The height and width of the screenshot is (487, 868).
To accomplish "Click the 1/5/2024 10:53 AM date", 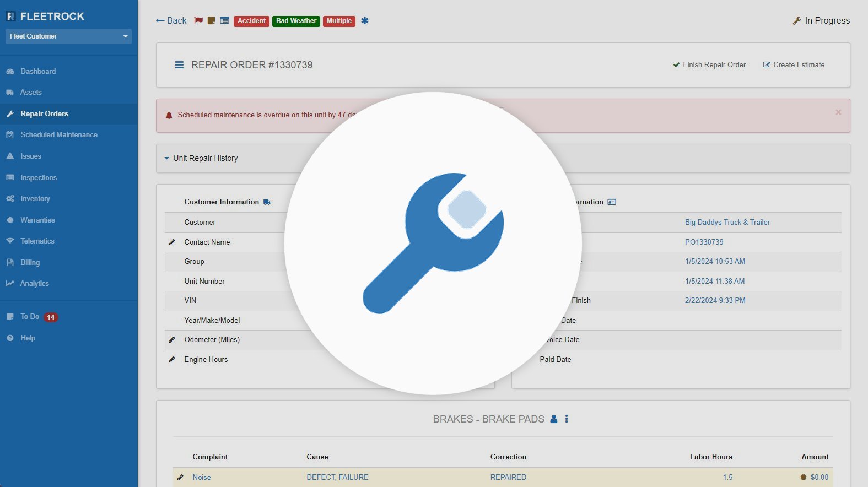I will tap(715, 262).
